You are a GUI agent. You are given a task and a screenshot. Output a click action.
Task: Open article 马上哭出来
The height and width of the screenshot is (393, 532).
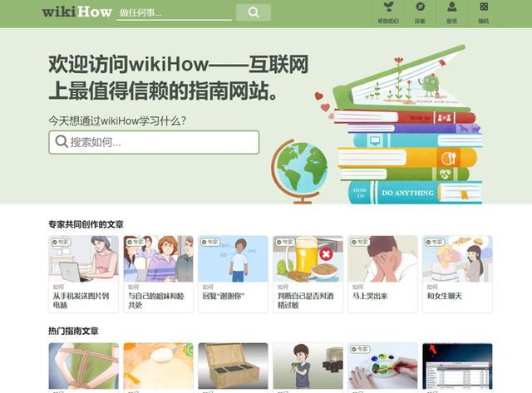pyautogui.click(x=370, y=296)
